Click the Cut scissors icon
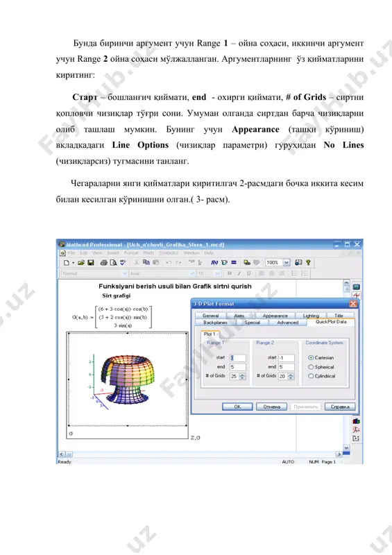Image resolution: width=392 pixels, height=555 pixels. coord(136,262)
